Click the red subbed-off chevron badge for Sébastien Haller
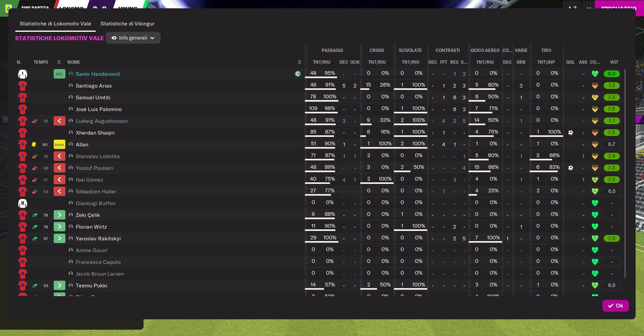 pyautogui.click(x=59, y=191)
